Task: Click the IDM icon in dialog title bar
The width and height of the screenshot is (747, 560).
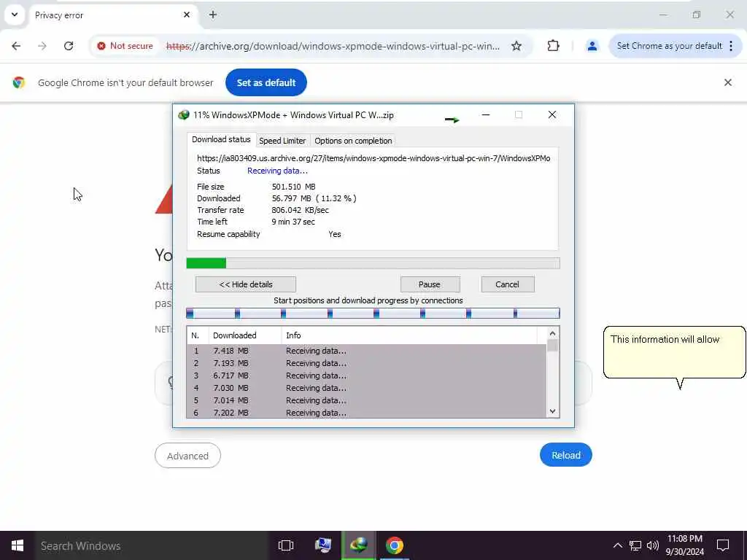Action: click(183, 115)
